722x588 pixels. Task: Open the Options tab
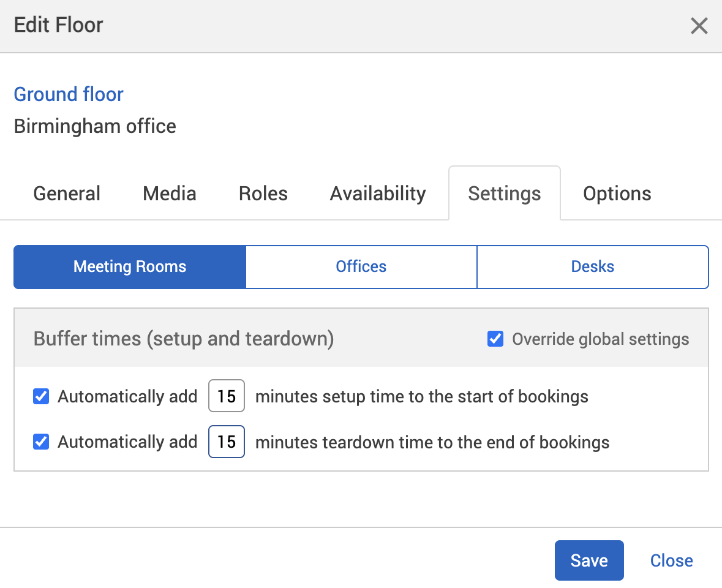(617, 193)
